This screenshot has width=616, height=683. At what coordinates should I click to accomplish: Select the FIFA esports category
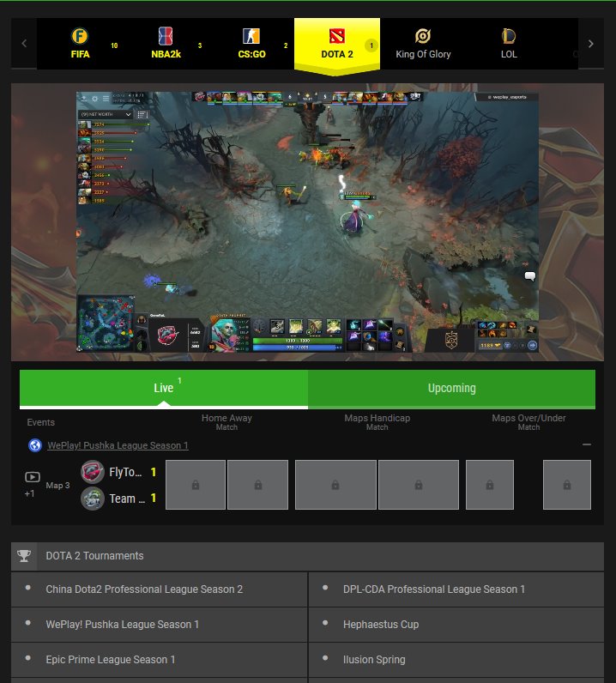pos(80,44)
